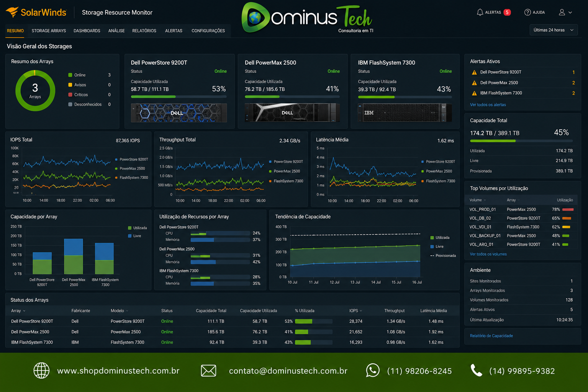This screenshot has width=588, height=392.
Task: Open Relatório de Capacidade link
Action: click(491, 336)
